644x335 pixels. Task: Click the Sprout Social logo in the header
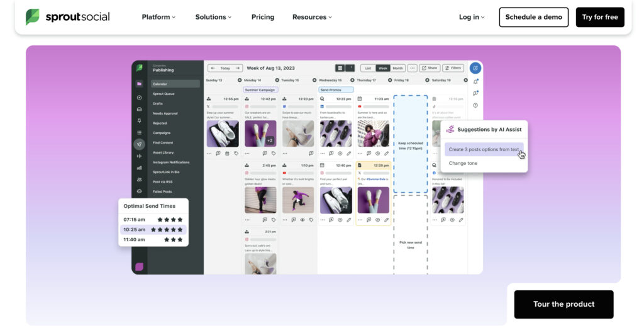pos(68,17)
